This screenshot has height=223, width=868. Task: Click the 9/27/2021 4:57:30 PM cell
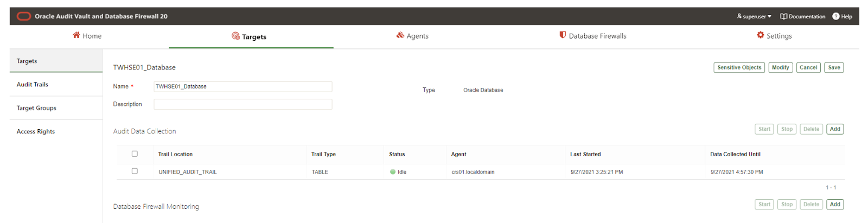(x=737, y=172)
